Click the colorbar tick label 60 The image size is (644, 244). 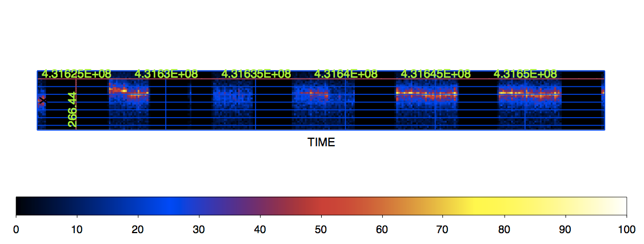point(382,230)
